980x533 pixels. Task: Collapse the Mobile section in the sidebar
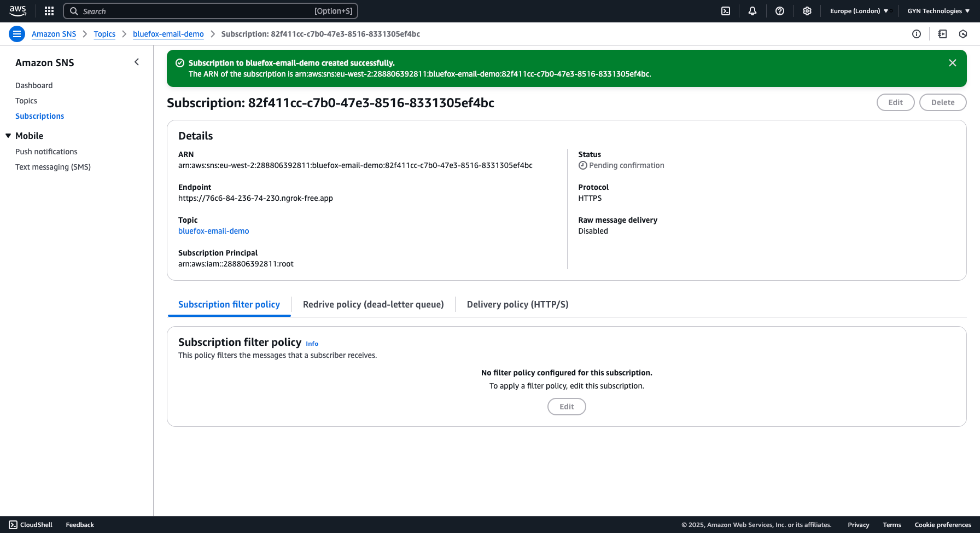[8, 135]
